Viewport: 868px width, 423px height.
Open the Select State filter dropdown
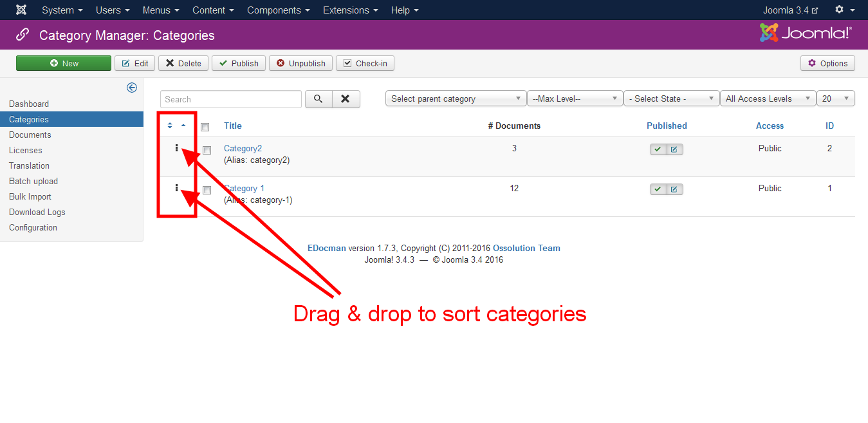671,99
